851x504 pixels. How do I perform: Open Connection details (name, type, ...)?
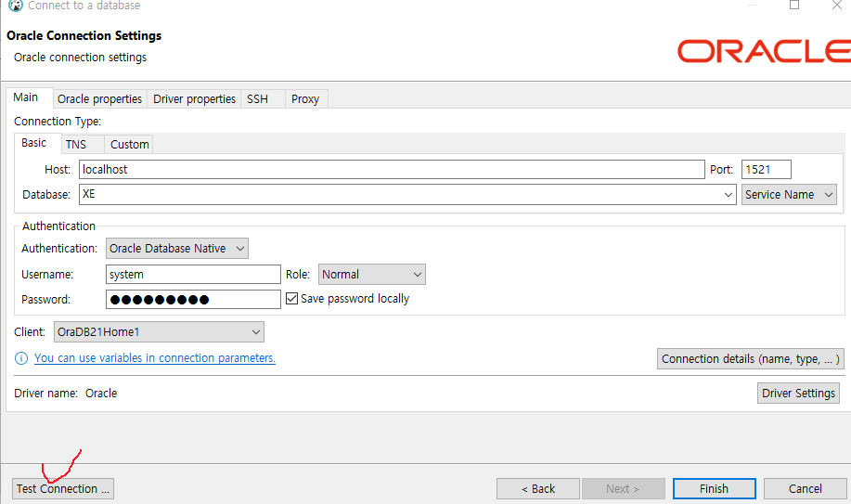click(x=751, y=359)
